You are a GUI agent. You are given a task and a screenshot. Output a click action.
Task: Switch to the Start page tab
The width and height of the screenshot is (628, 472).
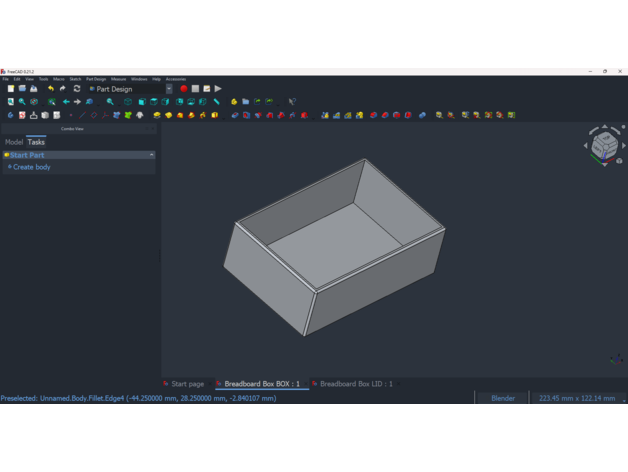(x=186, y=384)
